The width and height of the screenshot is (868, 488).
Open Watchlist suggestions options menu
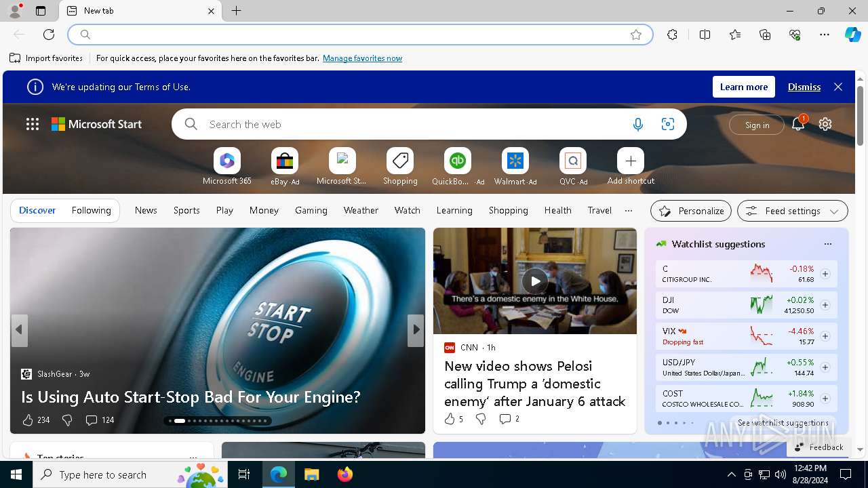tap(827, 244)
